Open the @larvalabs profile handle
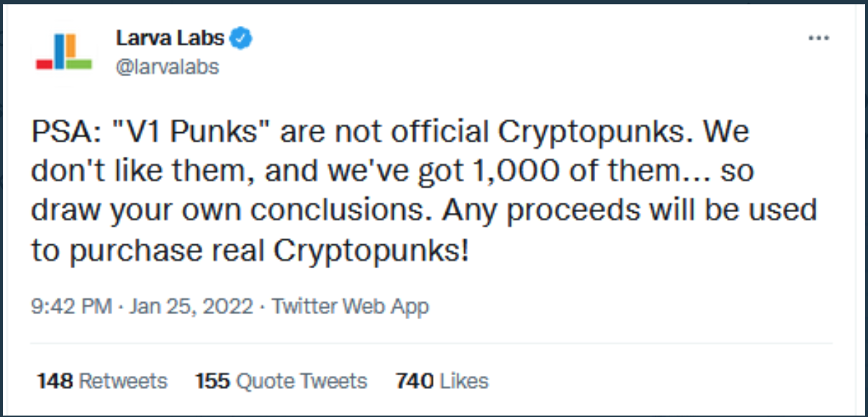868x417 pixels. click(169, 65)
